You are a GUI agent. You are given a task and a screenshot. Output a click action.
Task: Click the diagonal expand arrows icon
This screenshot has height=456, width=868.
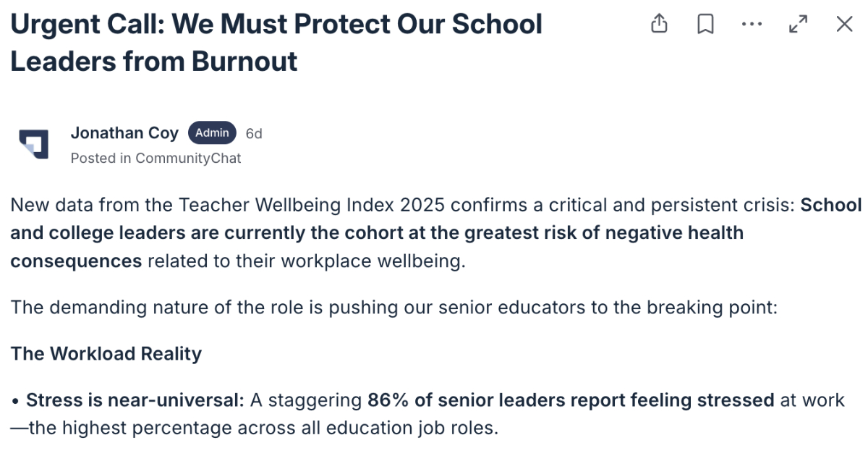pyautogui.click(x=798, y=24)
